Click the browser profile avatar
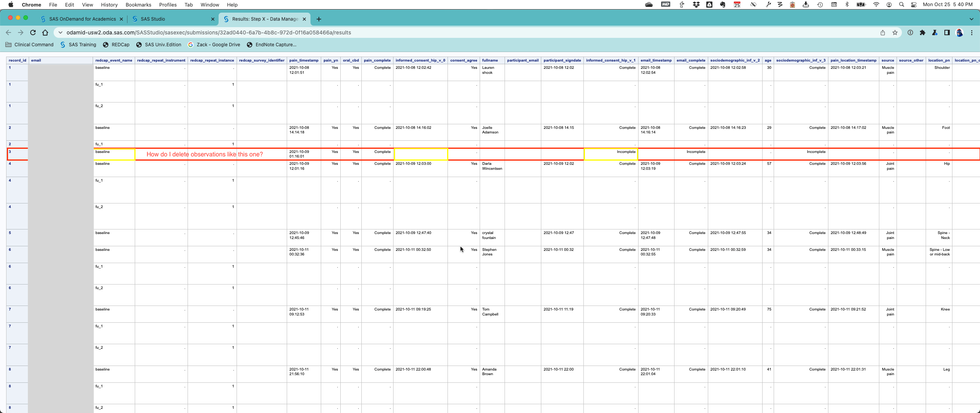 coord(960,33)
